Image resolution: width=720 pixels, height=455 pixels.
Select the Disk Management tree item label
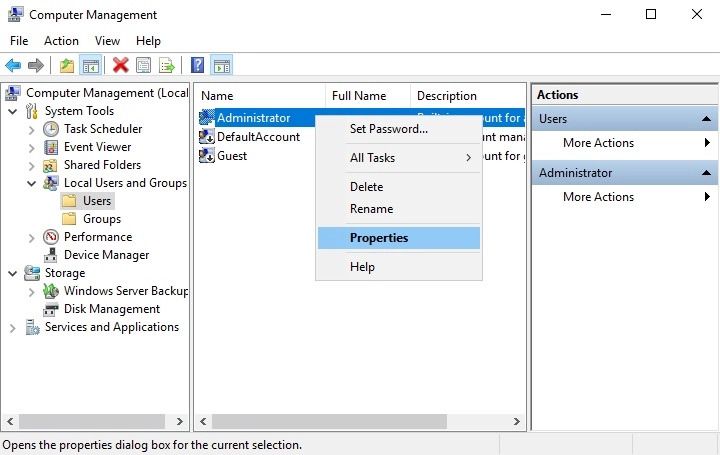tap(112, 309)
